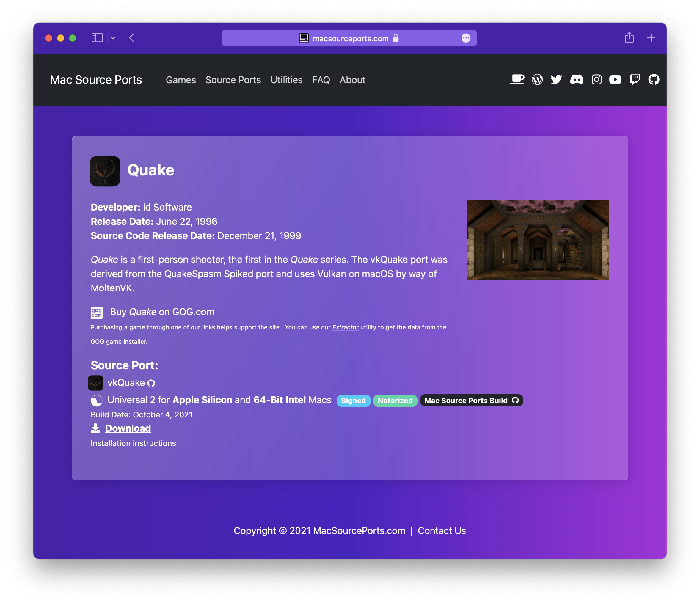This screenshot has height=603, width=700.
Task: Open Installation instructions link
Action: (x=133, y=443)
